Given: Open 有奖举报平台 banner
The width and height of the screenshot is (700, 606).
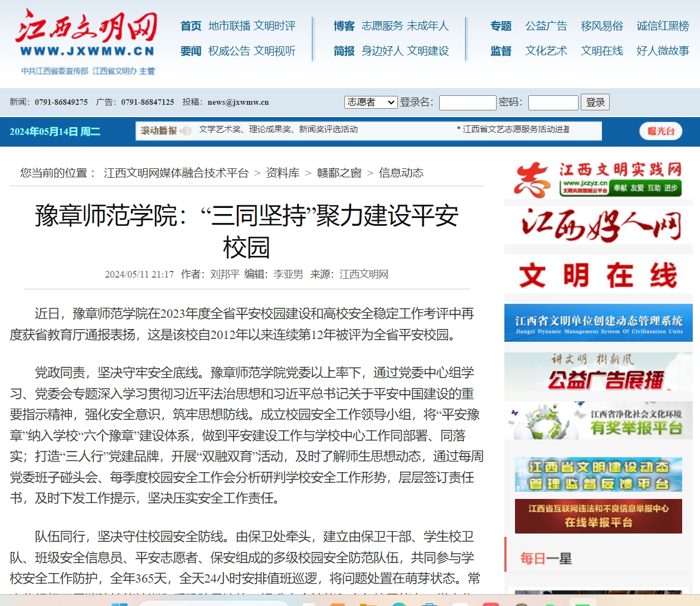Looking at the screenshot, I should click(599, 420).
